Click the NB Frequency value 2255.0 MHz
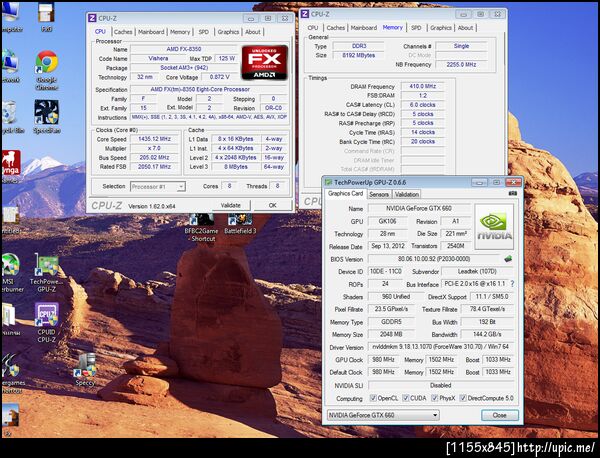Viewport: 600px width, 458px height. tap(461, 65)
